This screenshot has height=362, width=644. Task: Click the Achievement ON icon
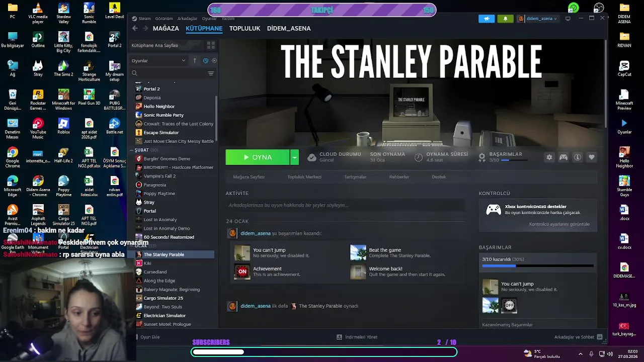[x=242, y=271]
